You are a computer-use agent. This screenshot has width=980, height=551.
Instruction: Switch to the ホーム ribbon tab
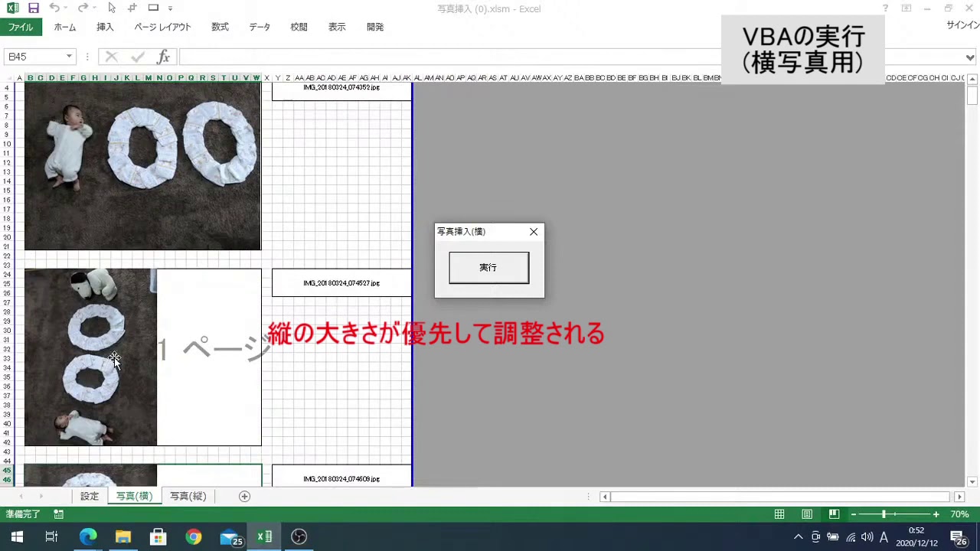(65, 27)
